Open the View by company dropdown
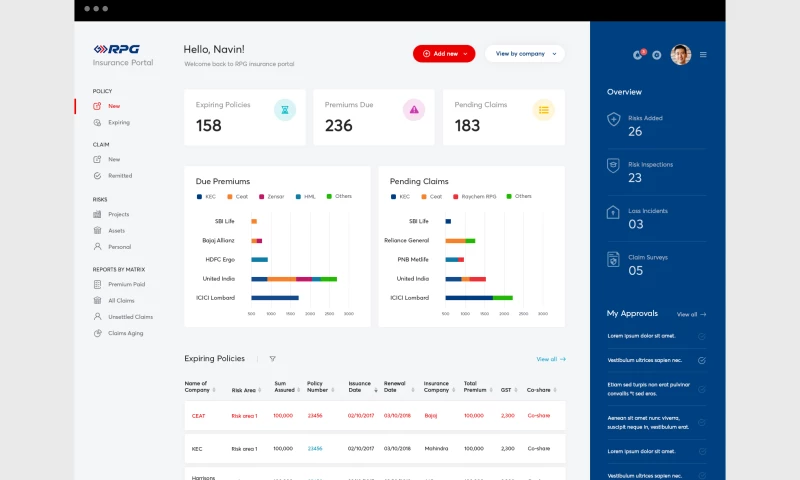The image size is (800, 480). point(525,54)
